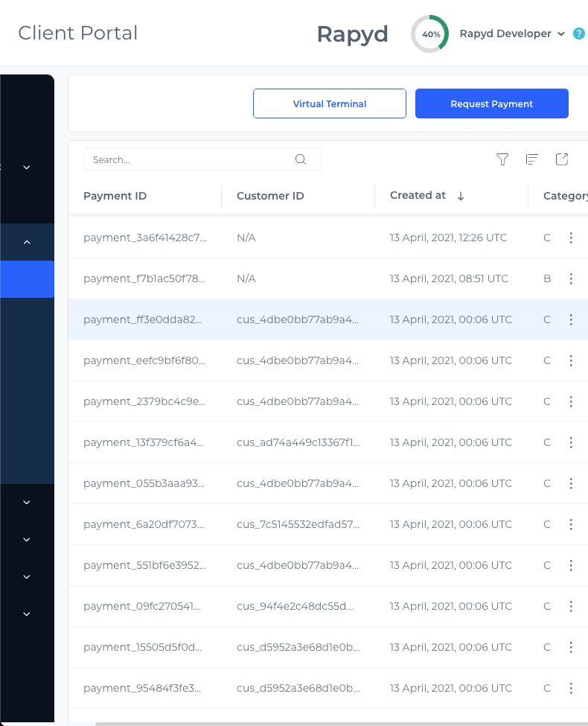Open row menu for payment_6a20df7073
Viewport: 588px width, 726px height.
pyautogui.click(x=571, y=524)
